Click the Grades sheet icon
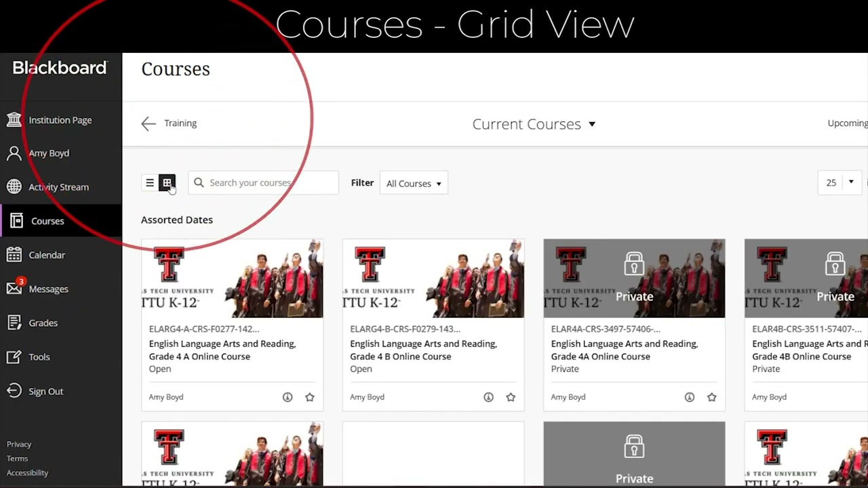Viewport: 868px width, 488px height. [14, 323]
